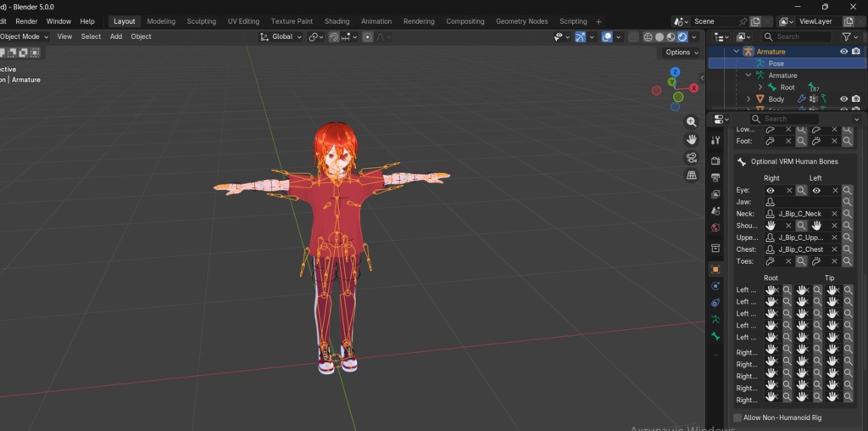Screen dimensions: 868x431
Task: Switch to wireframe viewport shading
Action: click(648, 36)
